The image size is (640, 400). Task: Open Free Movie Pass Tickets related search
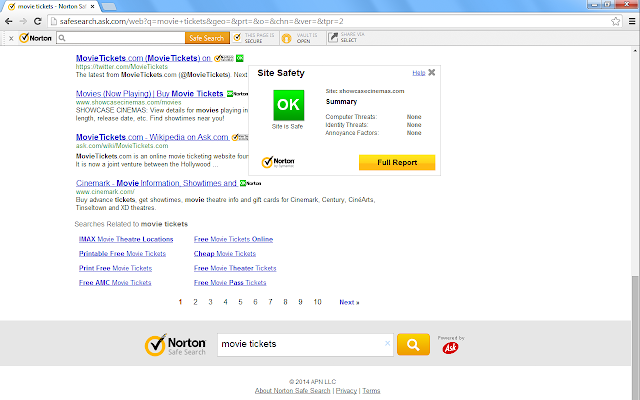[230, 282]
